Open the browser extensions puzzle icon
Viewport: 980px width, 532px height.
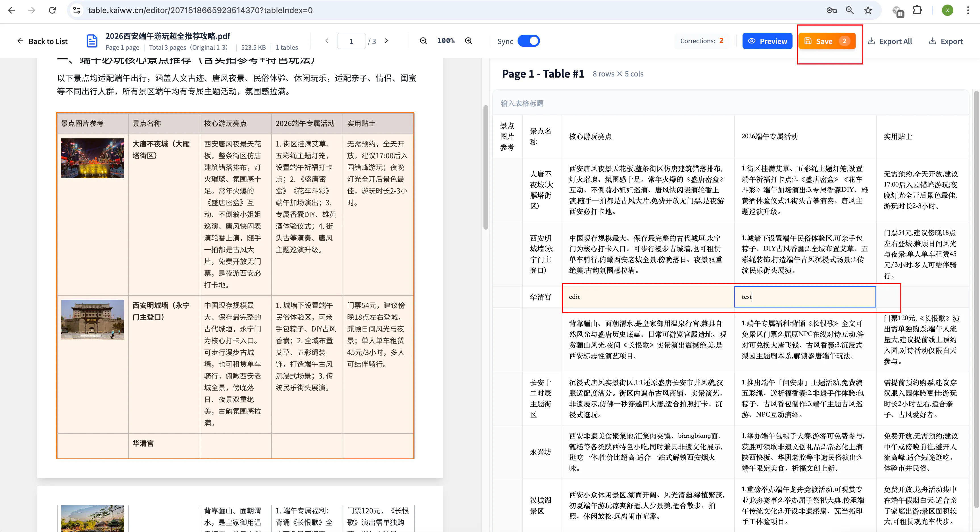pos(918,10)
